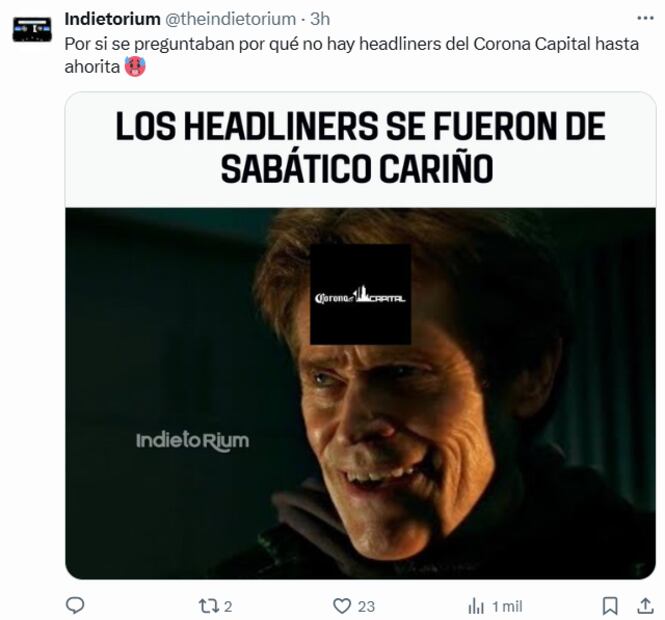Image resolution: width=665 pixels, height=620 pixels.
Task: Click the retweet count 2
Action: (228, 606)
